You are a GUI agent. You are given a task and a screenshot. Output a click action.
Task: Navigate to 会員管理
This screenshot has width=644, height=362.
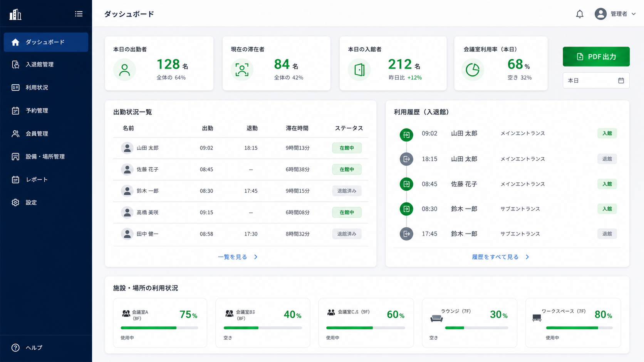point(46,133)
